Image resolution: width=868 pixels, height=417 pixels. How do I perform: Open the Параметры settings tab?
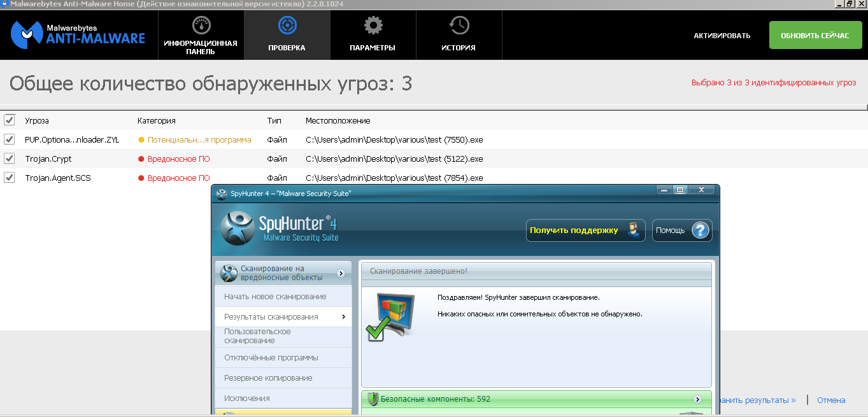pyautogui.click(x=373, y=35)
